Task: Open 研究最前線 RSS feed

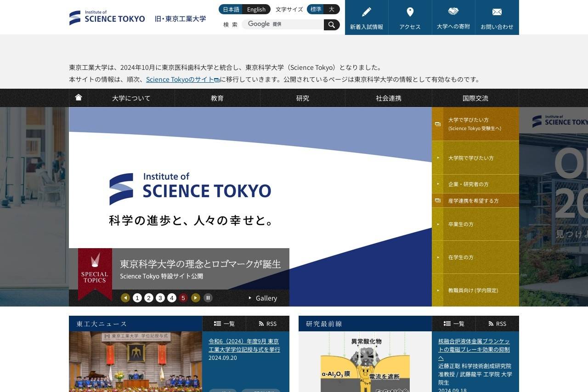Action: [x=498, y=324]
